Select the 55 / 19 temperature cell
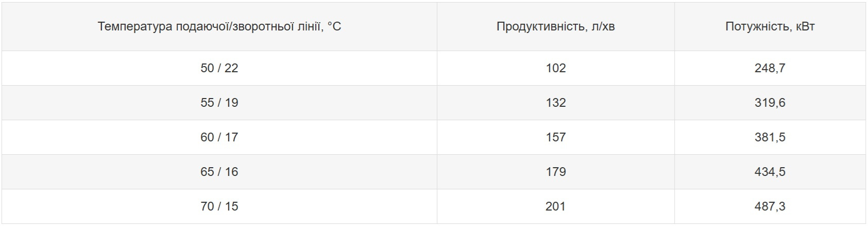 point(219,103)
